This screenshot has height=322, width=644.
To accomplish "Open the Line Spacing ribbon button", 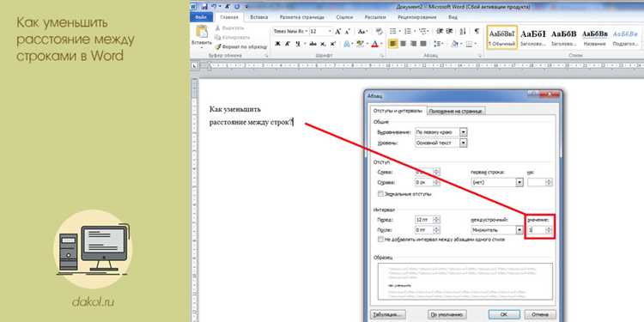I will [439, 44].
